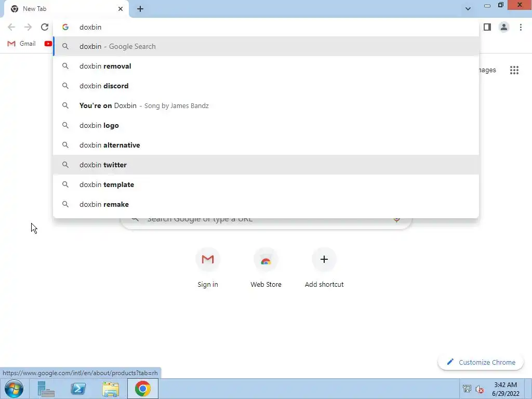This screenshot has height=399, width=532.
Task: Open the Web Store shortcut
Action: point(266,268)
